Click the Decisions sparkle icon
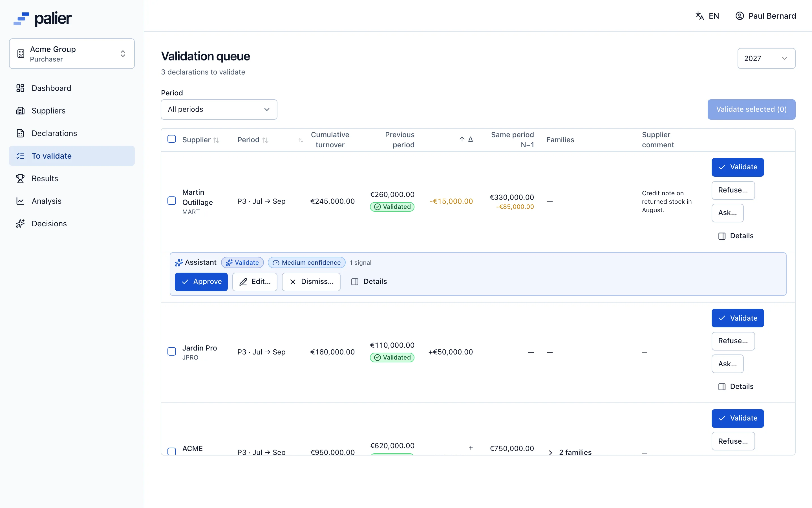 pyautogui.click(x=20, y=224)
